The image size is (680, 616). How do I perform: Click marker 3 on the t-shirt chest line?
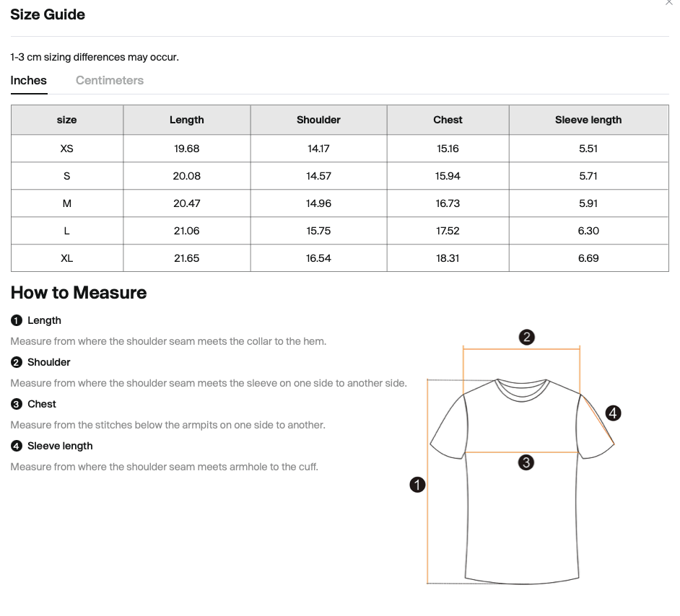pos(526,462)
